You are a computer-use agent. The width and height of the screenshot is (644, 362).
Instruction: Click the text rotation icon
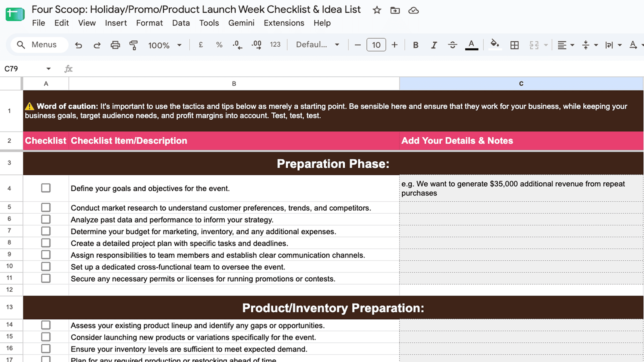[x=633, y=45]
